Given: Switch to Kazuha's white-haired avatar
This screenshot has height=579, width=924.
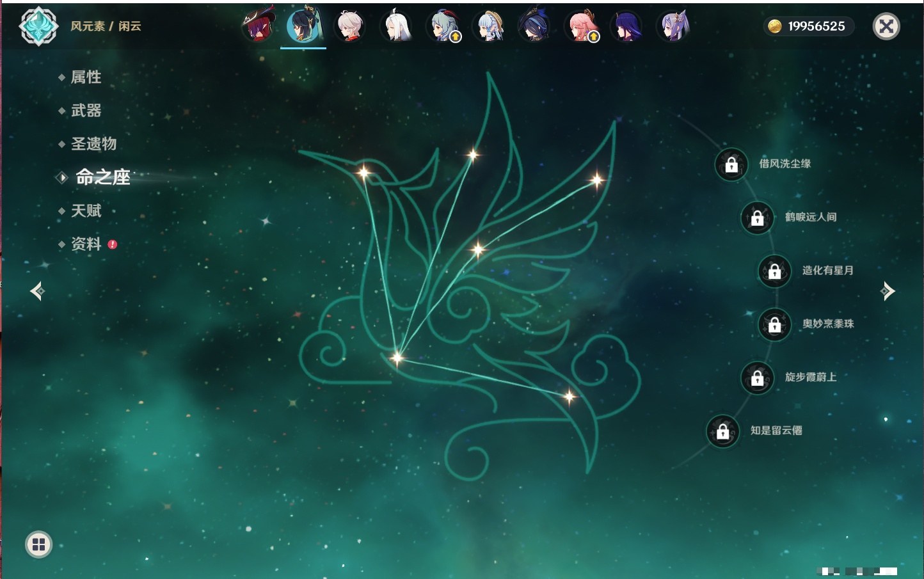Looking at the screenshot, I should click(x=350, y=26).
